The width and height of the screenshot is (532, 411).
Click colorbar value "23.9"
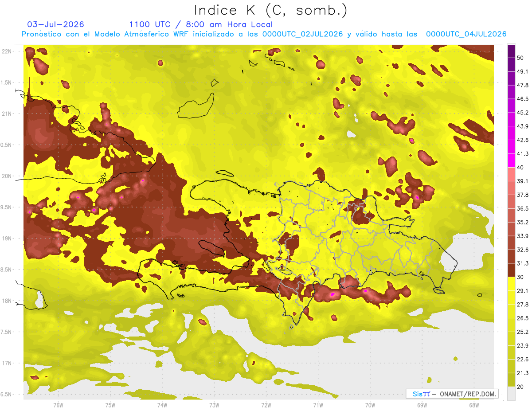(x=523, y=346)
